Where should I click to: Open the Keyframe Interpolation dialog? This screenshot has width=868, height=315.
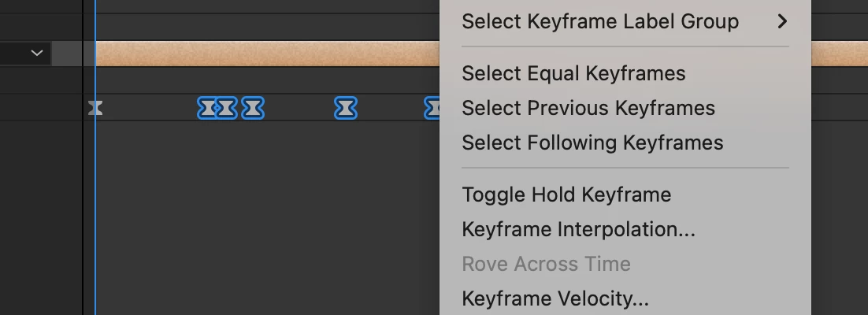pyautogui.click(x=578, y=229)
